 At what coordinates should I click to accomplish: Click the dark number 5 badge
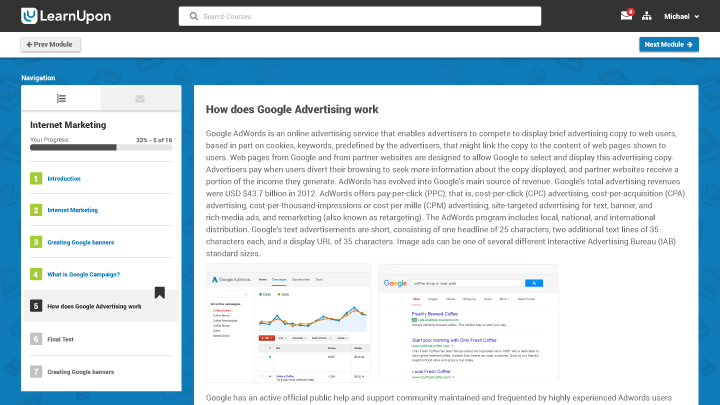tap(36, 306)
